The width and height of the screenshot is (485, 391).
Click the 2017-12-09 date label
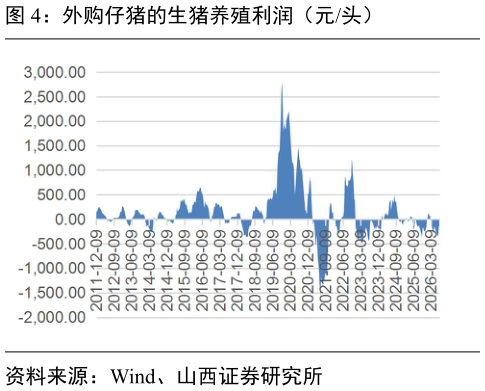(x=238, y=270)
